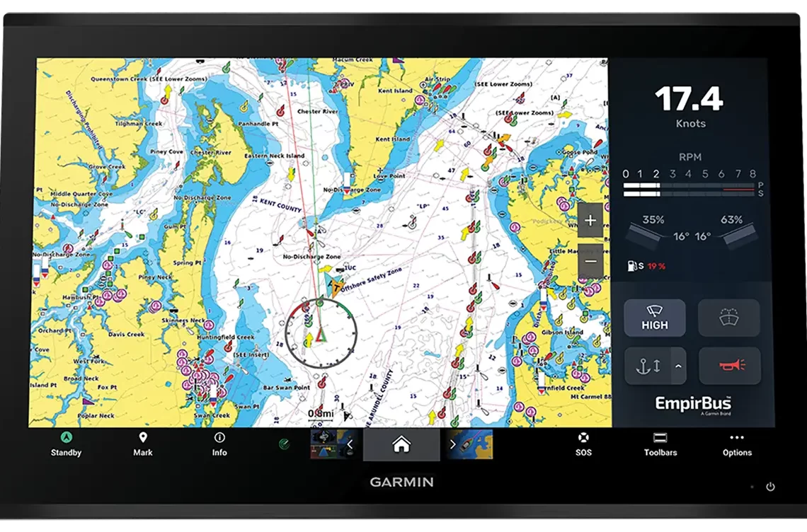This screenshot has width=807, height=532.
Task: Tap the Eastern Neck Island label
Action: 275,156
